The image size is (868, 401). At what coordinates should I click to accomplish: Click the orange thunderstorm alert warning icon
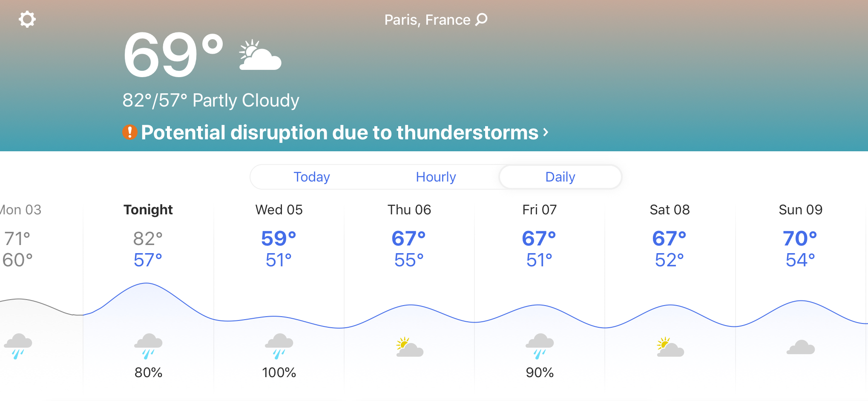[130, 132]
